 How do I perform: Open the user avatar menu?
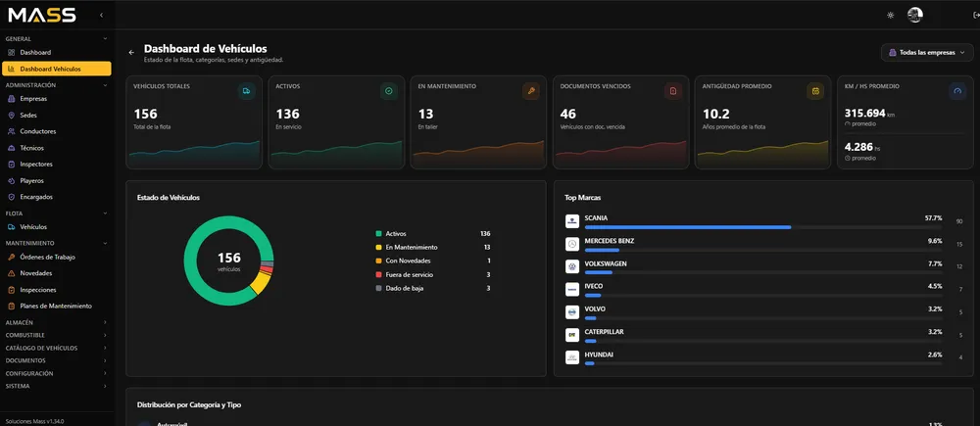coord(915,15)
